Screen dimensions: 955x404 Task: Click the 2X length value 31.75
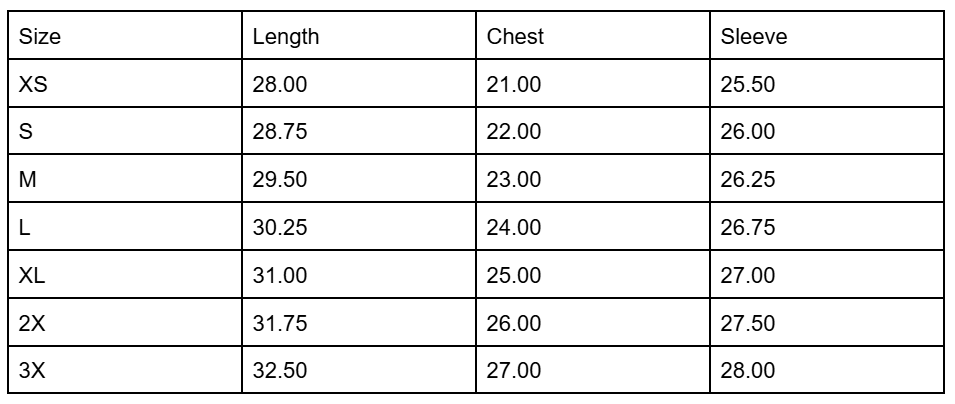point(359,322)
